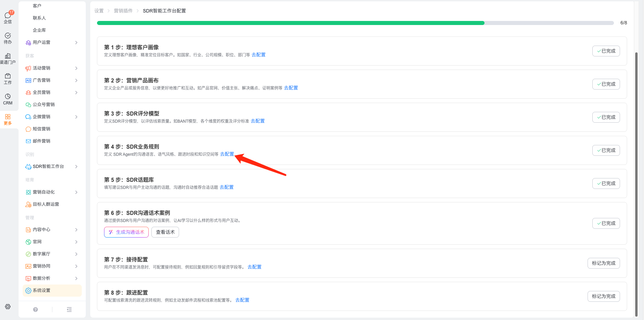Select 系统设置 in the sidebar
This screenshot has width=644, height=320.
[42, 291]
